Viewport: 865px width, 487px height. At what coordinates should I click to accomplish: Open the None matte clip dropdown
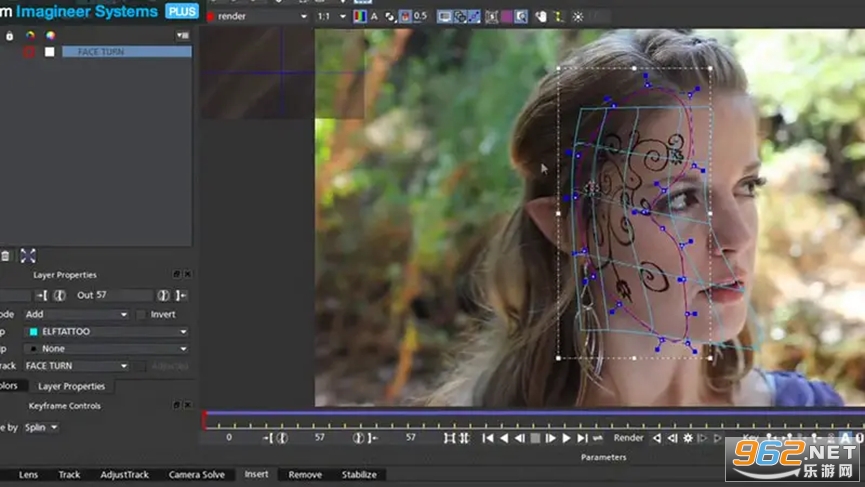tap(106, 349)
